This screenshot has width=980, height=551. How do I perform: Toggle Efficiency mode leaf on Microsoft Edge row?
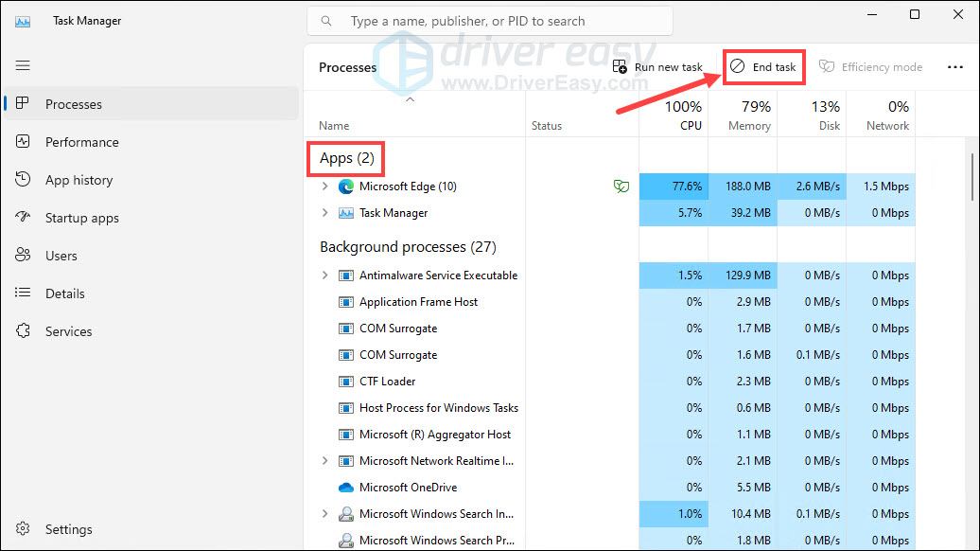621,187
